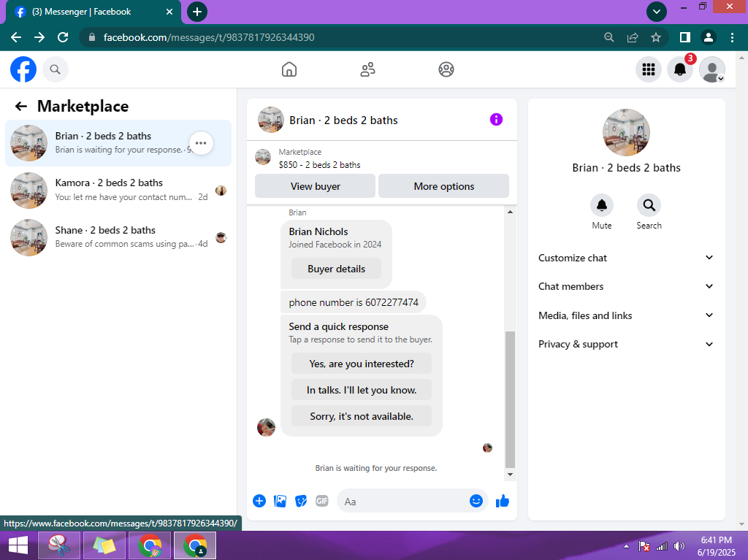The image size is (748, 560).
Task: Open the notifications bell
Action: (x=680, y=69)
